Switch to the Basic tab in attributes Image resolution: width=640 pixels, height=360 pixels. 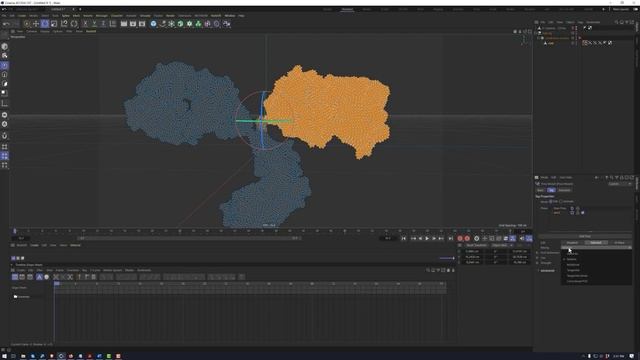tap(540, 190)
